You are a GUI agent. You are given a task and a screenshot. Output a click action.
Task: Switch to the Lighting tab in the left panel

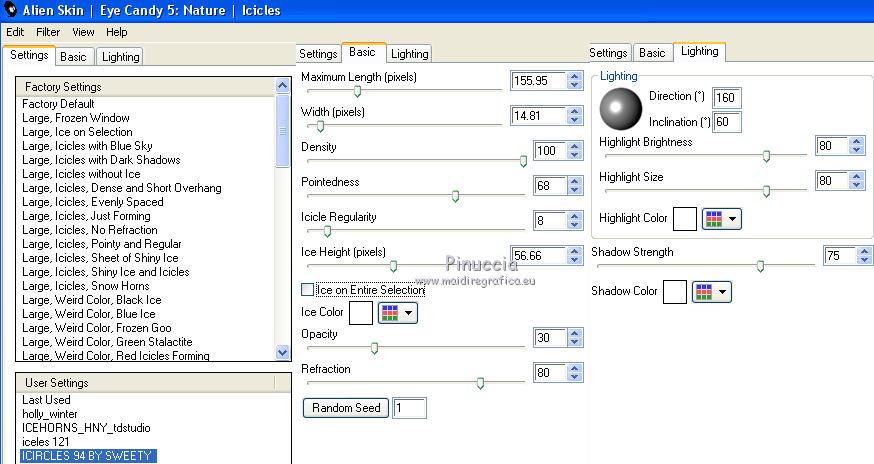click(120, 57)
